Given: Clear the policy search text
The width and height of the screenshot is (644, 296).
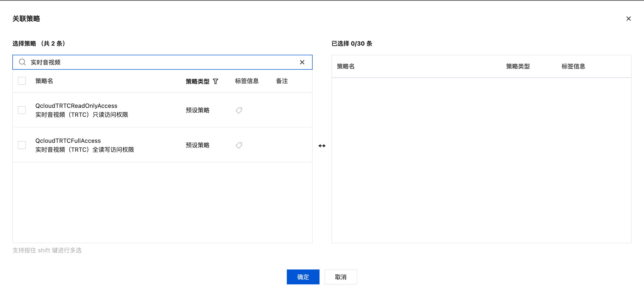Looking at the screenshot, I should click(x=302, y=62).
